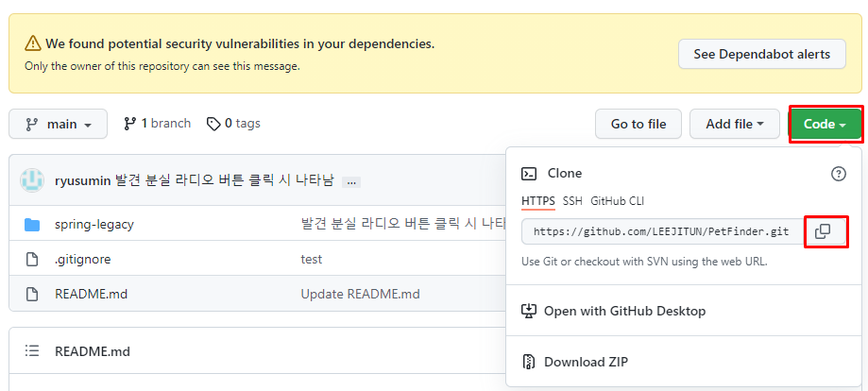This screenshot has width=868, height=391.
Task: Switch to the HTTPS clone tab
Action: (538, 201)
